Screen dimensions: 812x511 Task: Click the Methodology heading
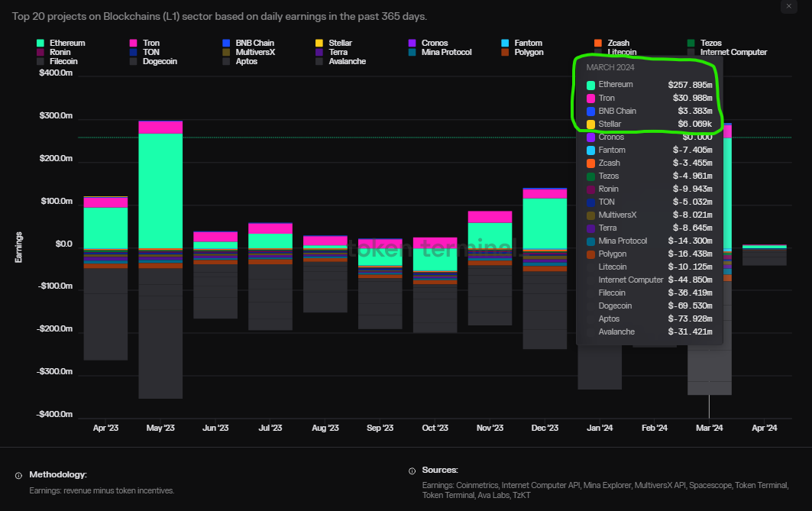(x=58, y=475)
